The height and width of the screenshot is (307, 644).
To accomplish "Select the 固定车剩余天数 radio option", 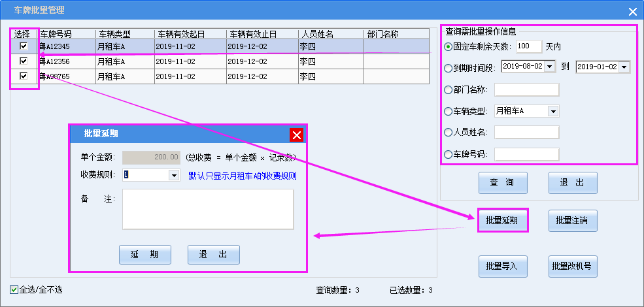I will 449,47.
